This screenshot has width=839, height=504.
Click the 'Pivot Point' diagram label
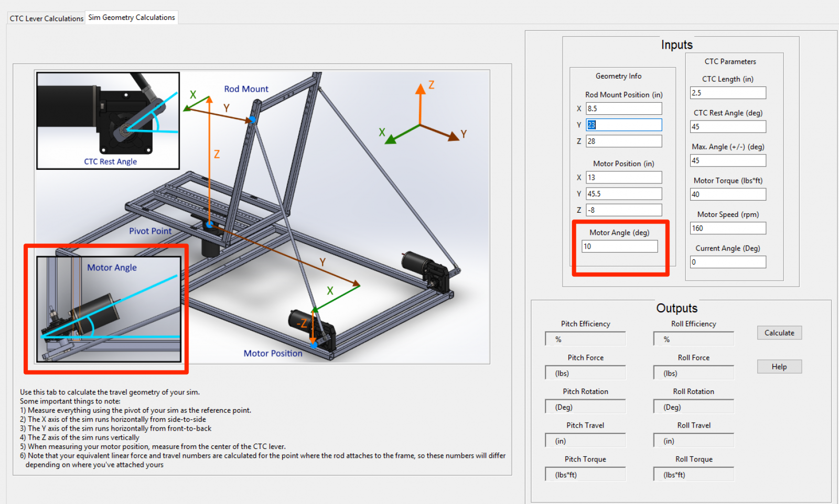coord(150,231)
